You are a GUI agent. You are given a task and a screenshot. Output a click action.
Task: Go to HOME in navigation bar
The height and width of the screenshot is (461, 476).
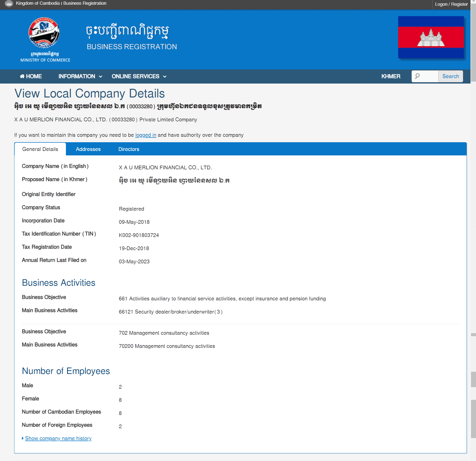coord(31,76)
